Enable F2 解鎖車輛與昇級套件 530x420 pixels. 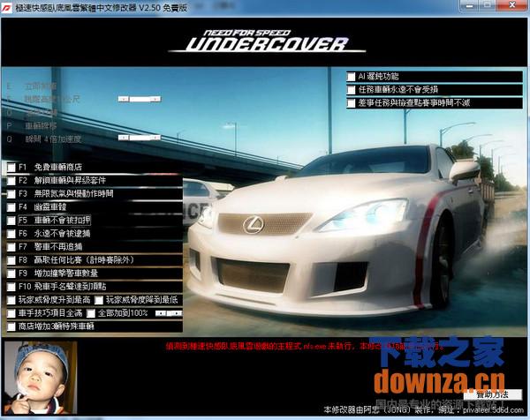click(11, 181)
